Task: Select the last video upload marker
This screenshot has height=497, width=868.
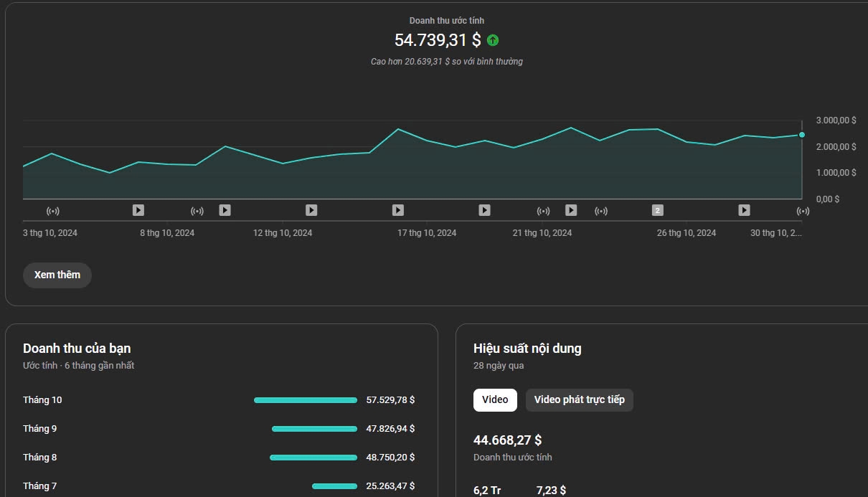Action: click(744, 210)
